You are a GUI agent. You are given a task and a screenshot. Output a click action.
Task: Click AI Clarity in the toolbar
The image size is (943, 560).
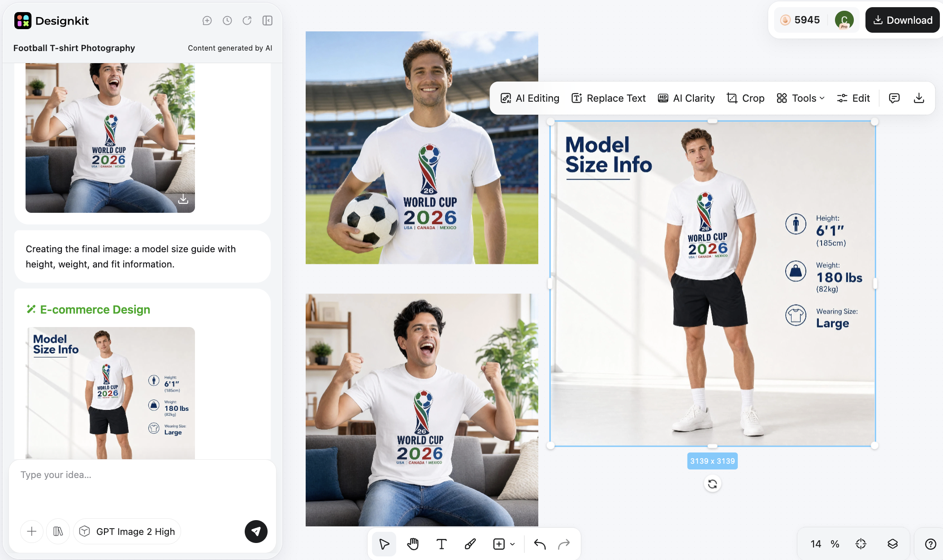point(686,98)
